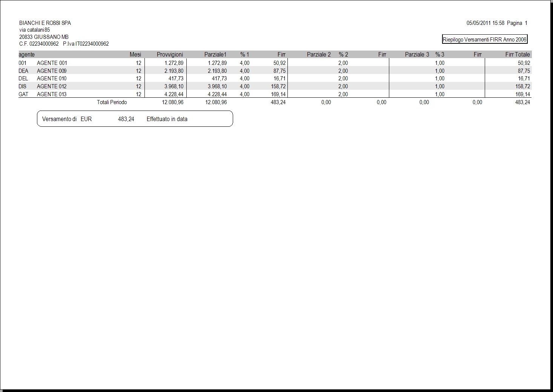Image resolution: width=553 pixels, height=392 pixels.
Task: Select the AGENTE 009 row name
Action: pyautogui.click(x=52, y=71)
